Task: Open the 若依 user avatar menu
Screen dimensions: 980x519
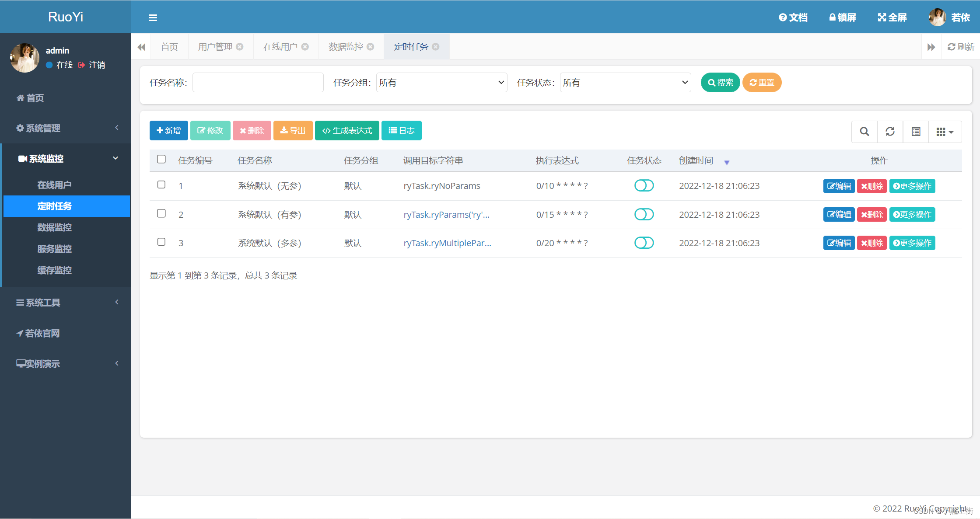Action: pyautogui.click(x=949, y=17)
